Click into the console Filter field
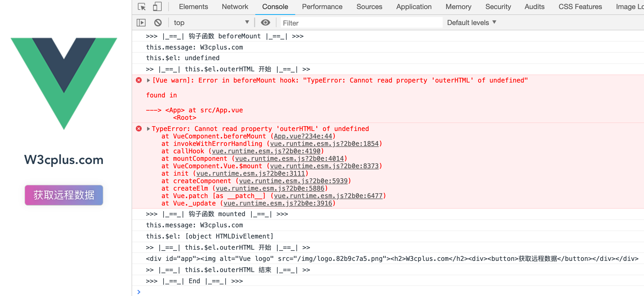 362,23
